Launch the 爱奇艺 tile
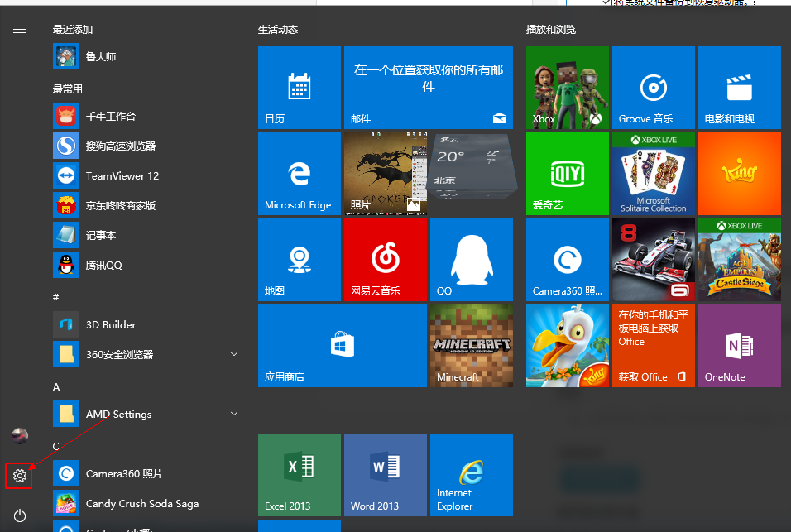Image resolution: width=791 pixels, height=532 pixels. point(567,174)
